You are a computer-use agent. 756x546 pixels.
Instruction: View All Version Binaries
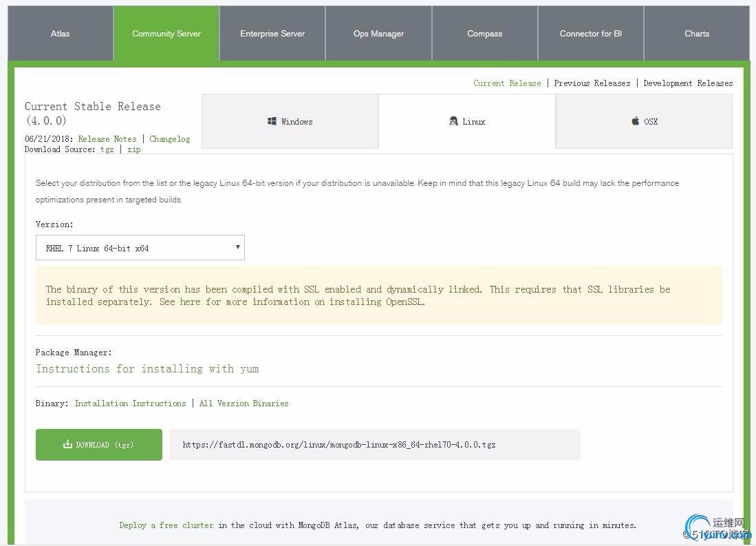click(x=244, y=403)
